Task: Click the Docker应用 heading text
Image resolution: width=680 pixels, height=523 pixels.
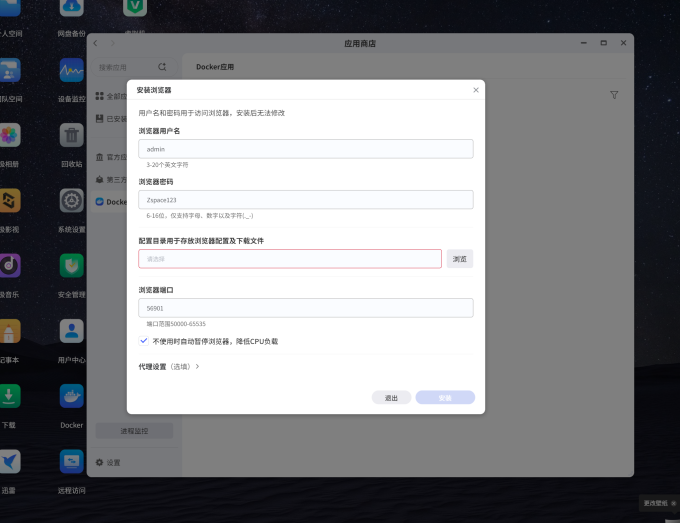Action: (x=215, y=67)
